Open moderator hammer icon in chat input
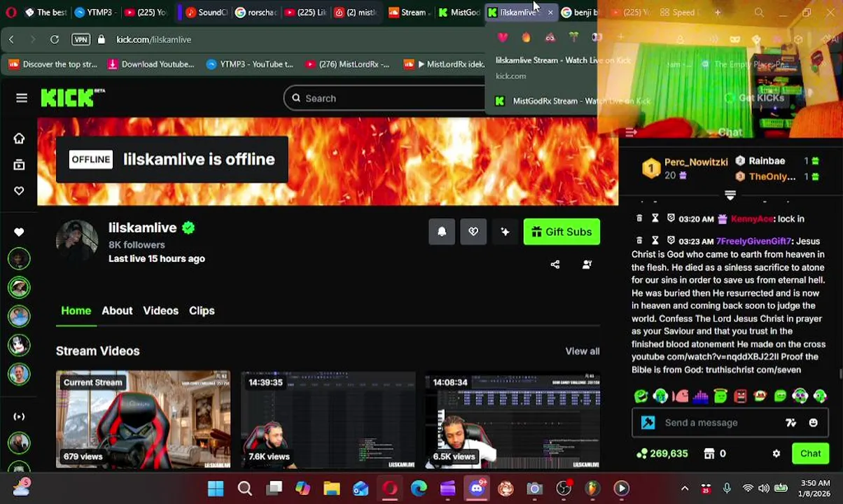 (x=648, y=423)
